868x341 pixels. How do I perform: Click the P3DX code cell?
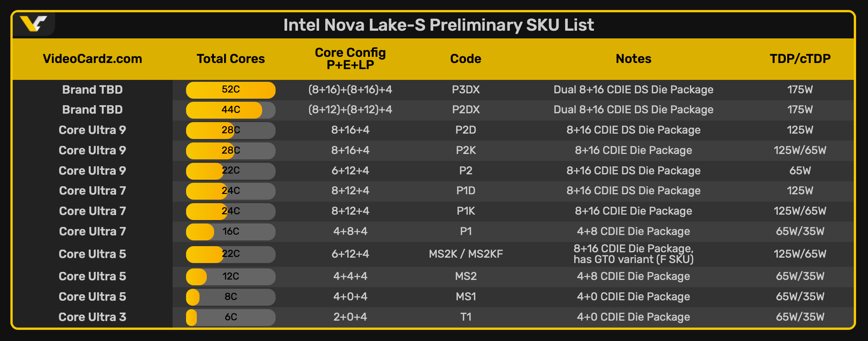click(466, 90)
